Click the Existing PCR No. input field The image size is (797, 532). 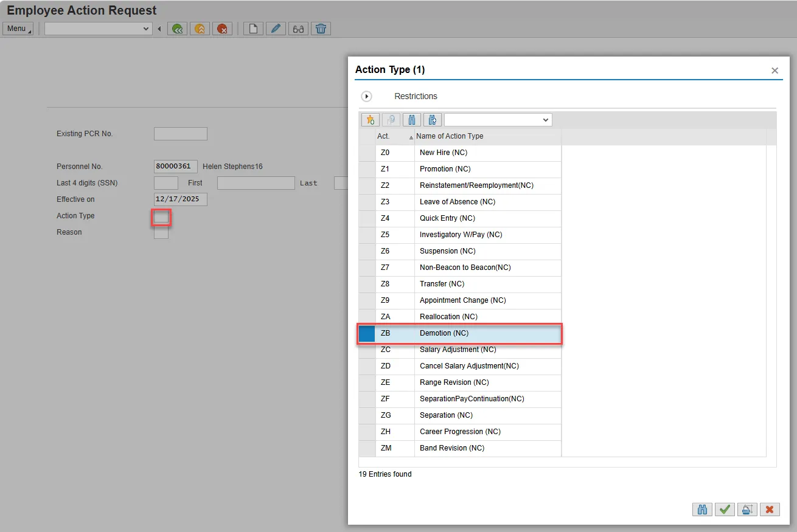tap(180, 134)
